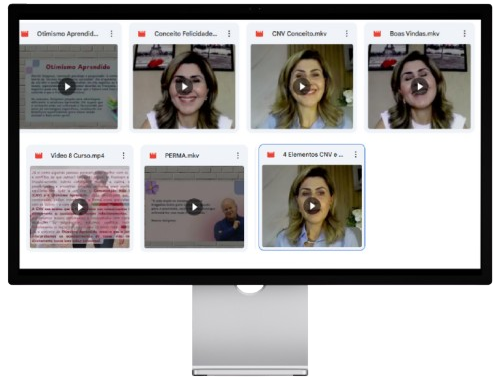500x383 pixels.
Task: Play the CNV Conceito.mkv video
Action: [302, 87]
